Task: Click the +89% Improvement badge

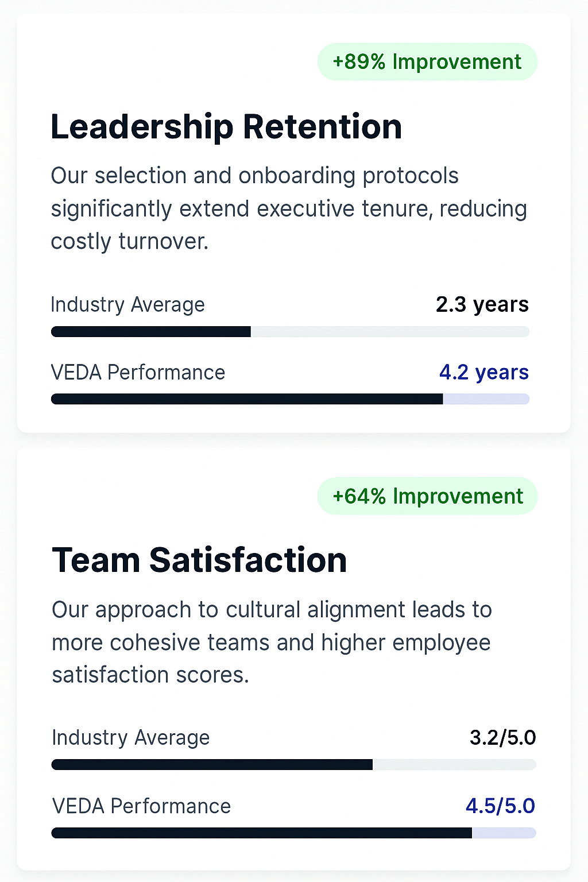Action: 427,62
